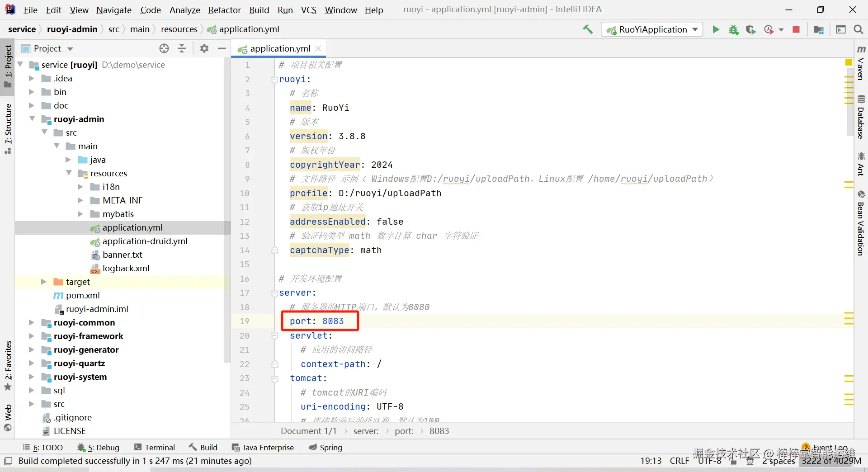This screenshot has width=868, height=472.
Task: Open the Web tool window
Action: [8, 418]
